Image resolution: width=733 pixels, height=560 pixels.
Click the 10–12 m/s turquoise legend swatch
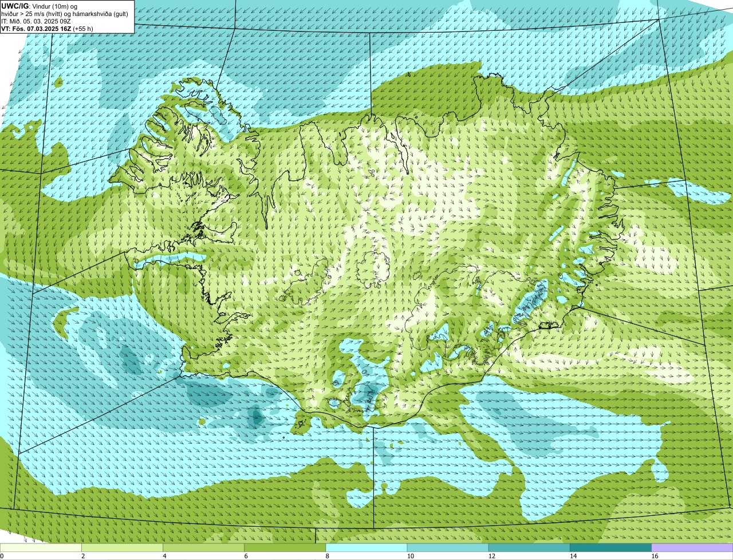click(x=448, y=547)
